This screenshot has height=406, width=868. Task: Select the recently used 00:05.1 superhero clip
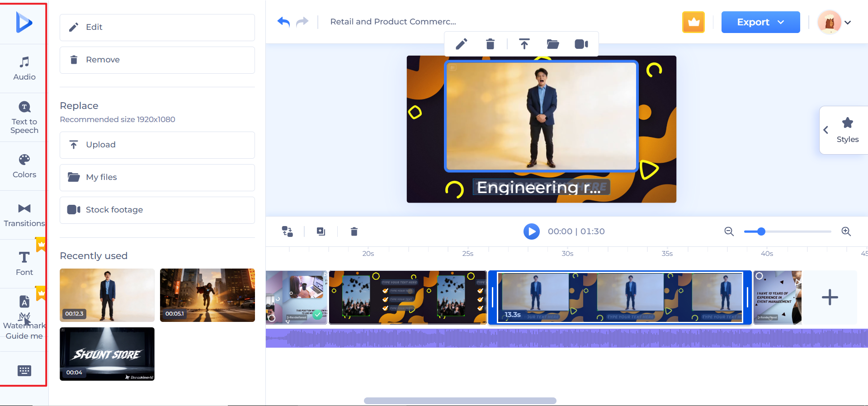(208, 295)
